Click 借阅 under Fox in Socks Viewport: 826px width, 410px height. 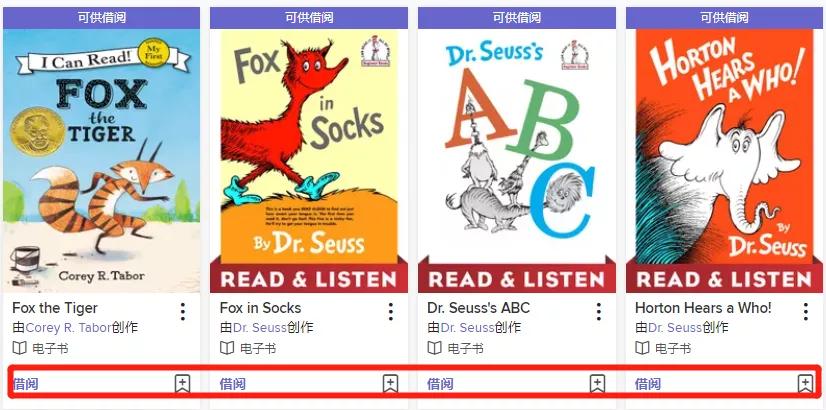[233, 384]
